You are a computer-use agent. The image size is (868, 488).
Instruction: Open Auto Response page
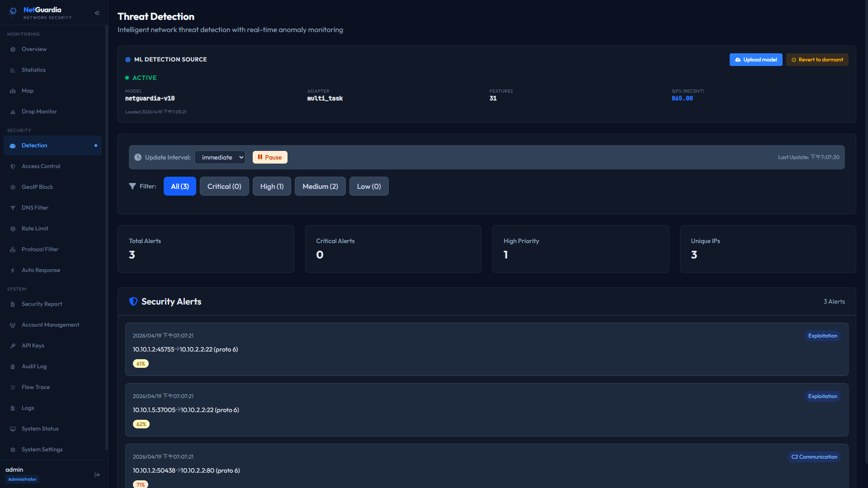point(52,270)
